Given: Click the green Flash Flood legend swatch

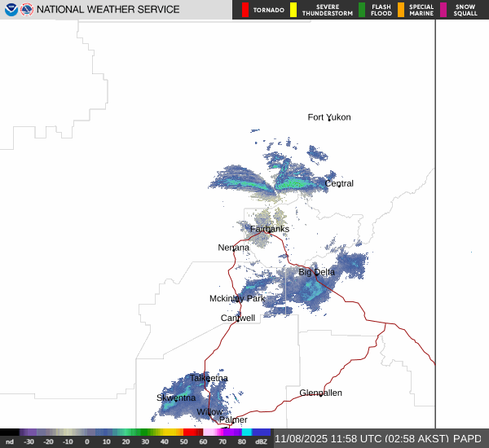Looking at the screenshot, I should (362, 10).
